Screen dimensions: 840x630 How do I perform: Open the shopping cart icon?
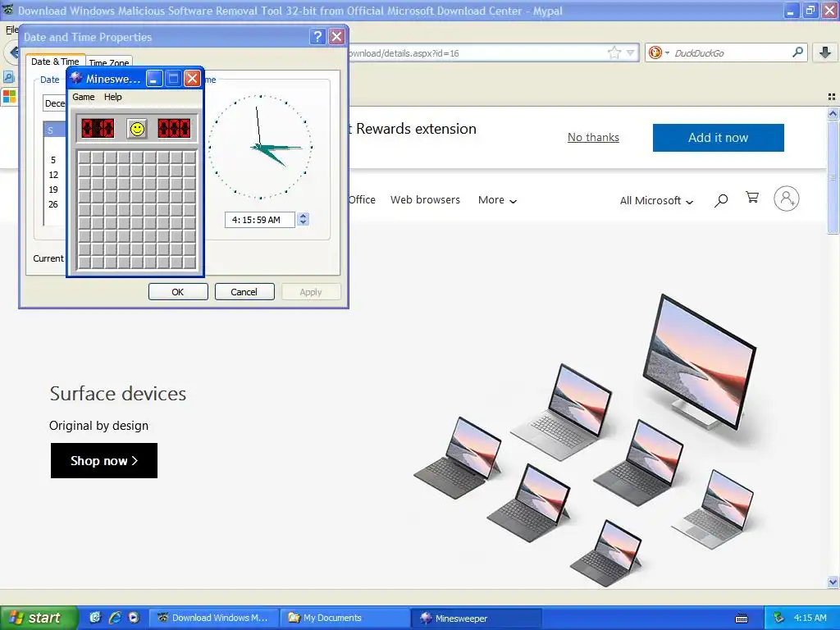click(x=752, y=199)
